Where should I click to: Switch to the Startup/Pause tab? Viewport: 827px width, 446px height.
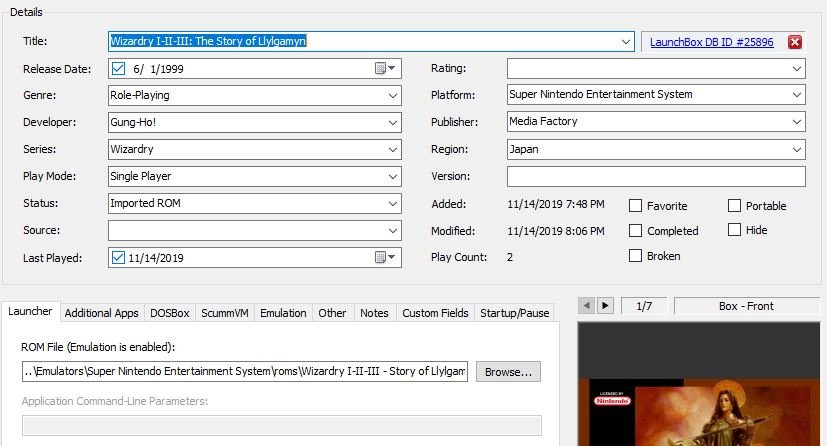click(x=514, y=313)
